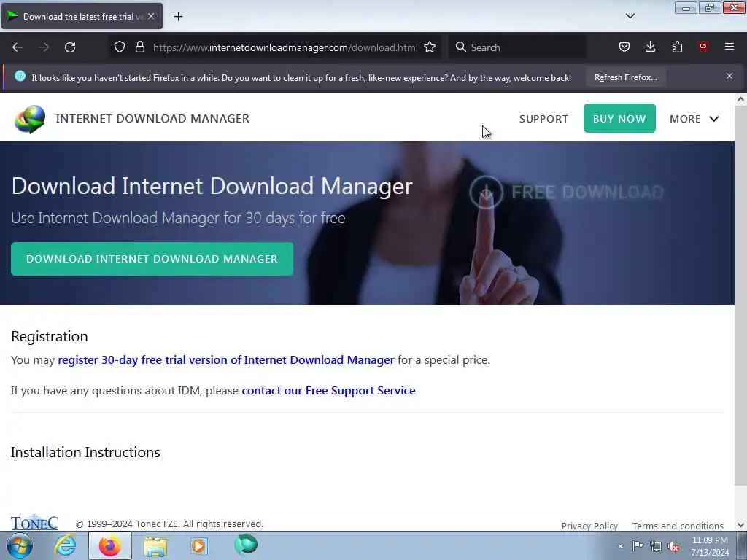Click the scrollbar down arrow
This screenshot has width=747, height=560.
740,525
